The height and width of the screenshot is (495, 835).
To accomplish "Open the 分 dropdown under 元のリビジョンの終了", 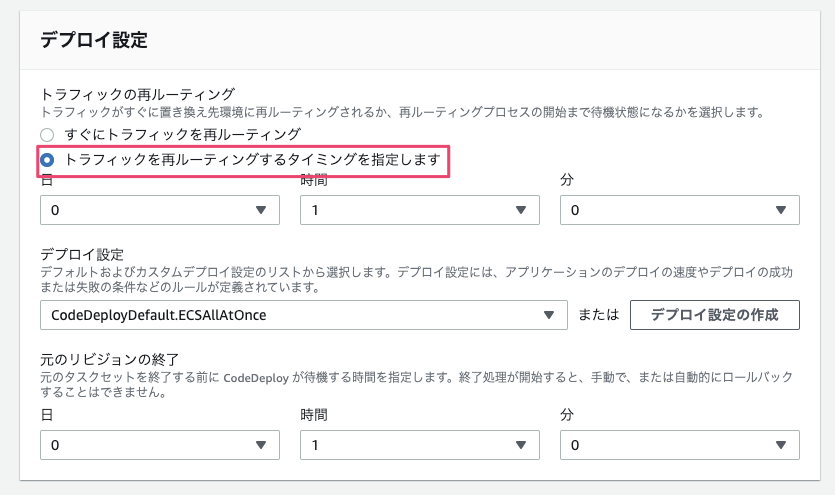I will pos(680,444).
